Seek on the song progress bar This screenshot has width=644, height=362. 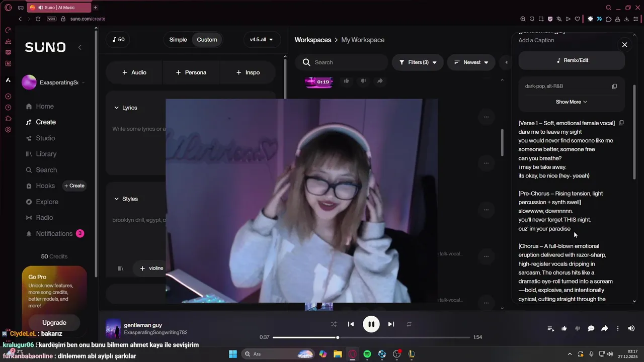[371, 337]
